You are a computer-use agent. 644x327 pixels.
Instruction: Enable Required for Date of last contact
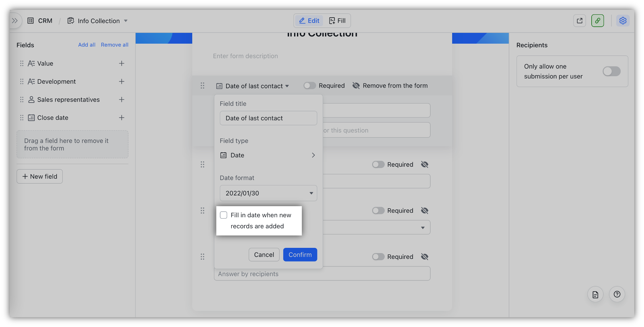click(309, 85)
